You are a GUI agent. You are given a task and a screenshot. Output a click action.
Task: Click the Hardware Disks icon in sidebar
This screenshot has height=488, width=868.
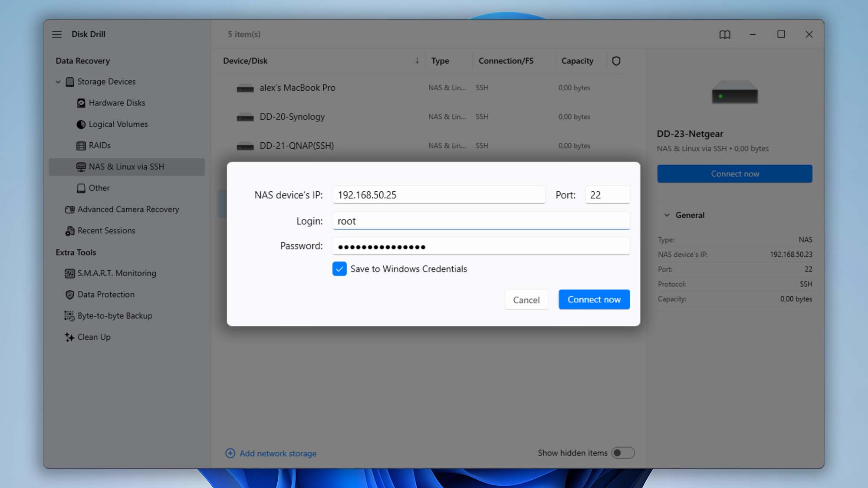(x=81, y=103)
